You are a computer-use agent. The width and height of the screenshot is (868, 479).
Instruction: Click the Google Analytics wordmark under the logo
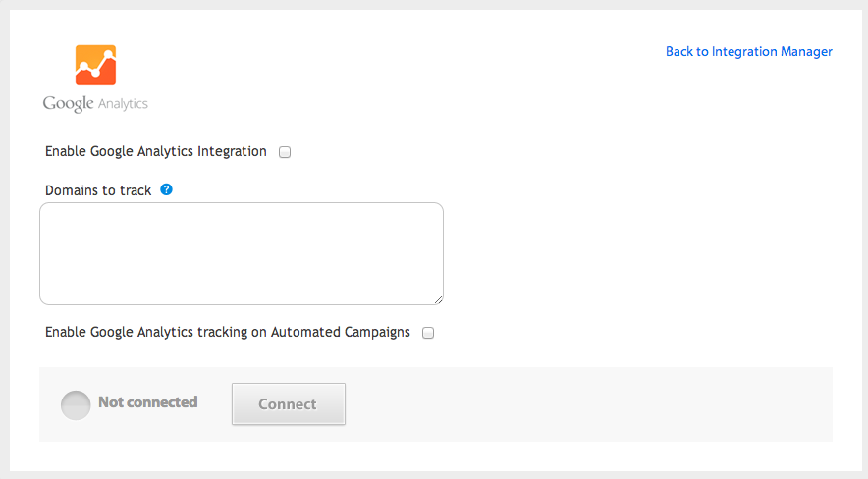(95, 103)
